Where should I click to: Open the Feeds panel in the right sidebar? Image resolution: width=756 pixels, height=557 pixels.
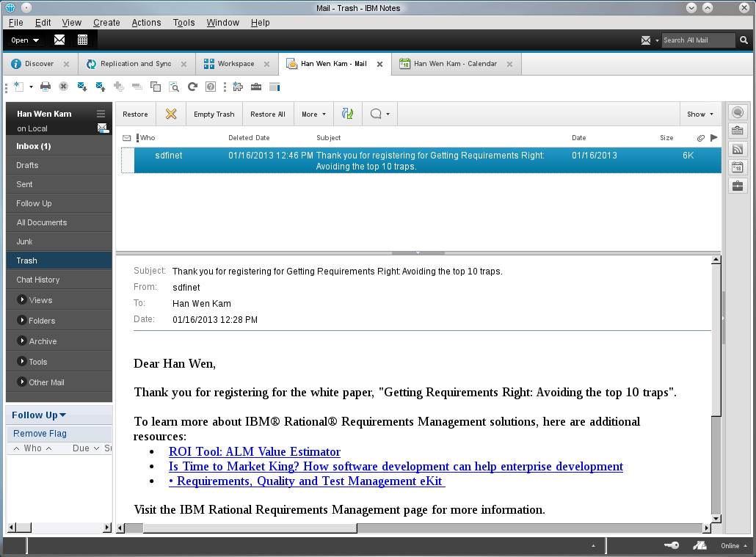pyautogui.click(x=737, y=148)
